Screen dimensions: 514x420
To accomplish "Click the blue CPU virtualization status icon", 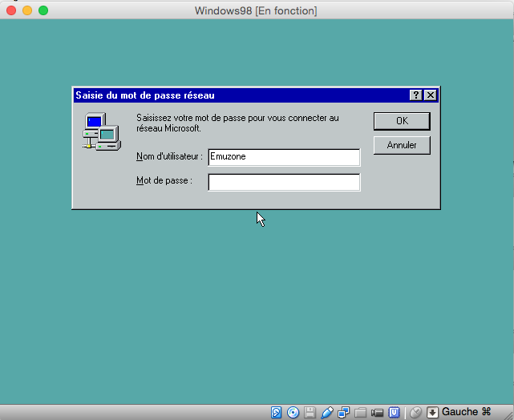I will (394, 413).
